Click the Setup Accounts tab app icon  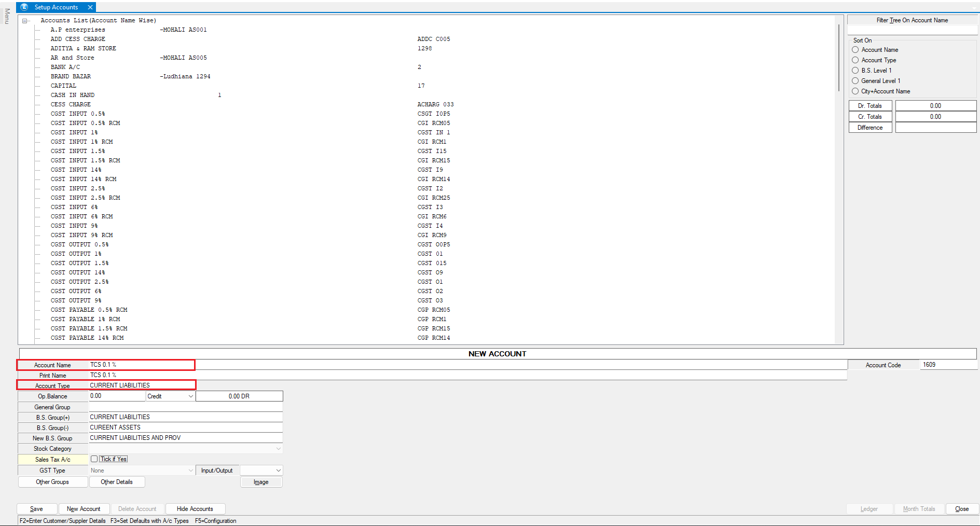[24, 7]
